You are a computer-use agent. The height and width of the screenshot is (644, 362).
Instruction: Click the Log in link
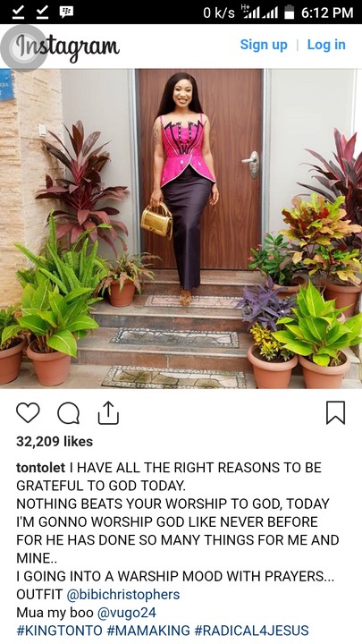[x=326, y=45]
